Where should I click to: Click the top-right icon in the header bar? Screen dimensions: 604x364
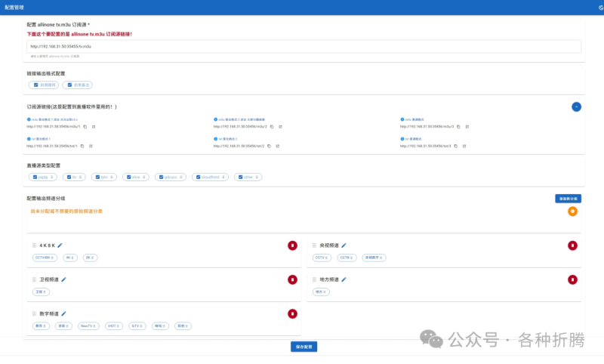[x=598, y=7]
